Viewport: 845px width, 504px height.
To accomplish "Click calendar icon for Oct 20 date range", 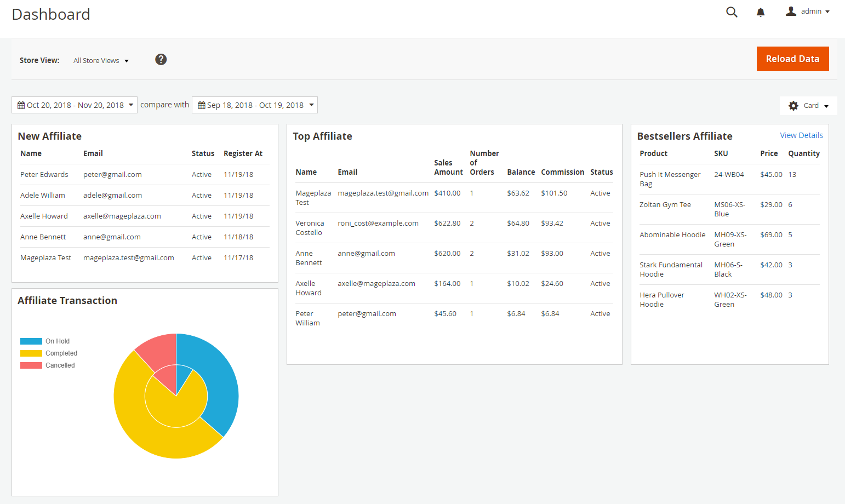I will coord(21,105).
